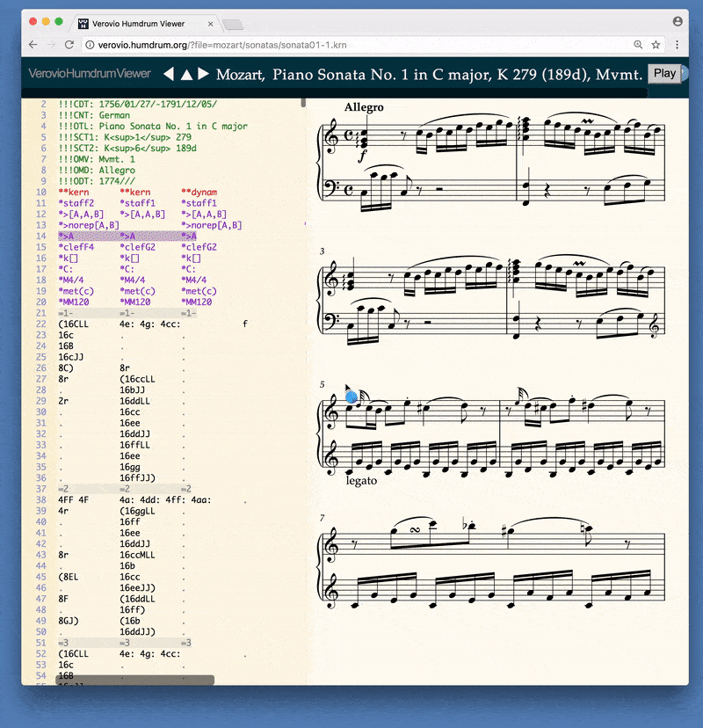Click the Mozart sonata title heading
This screenshot has width=703, height=728.
point(429,74)
